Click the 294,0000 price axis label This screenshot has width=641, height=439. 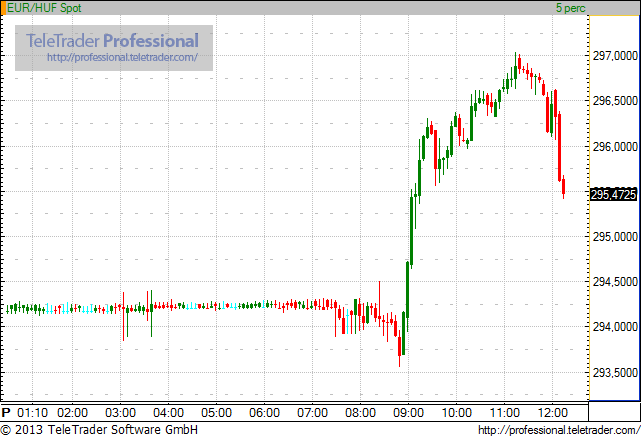615,327
